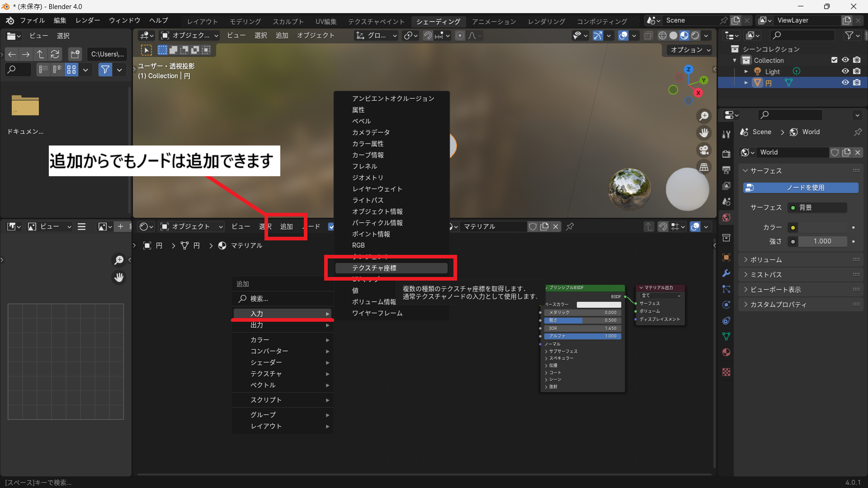Switch to perspective/orthographic grid icon
Viewport: 868px width, 488px height.
click(704, 167)
